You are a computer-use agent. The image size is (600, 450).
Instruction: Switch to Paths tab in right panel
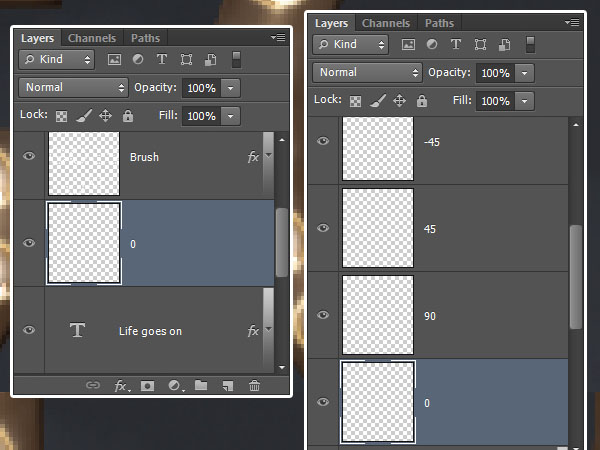point(439,23)
